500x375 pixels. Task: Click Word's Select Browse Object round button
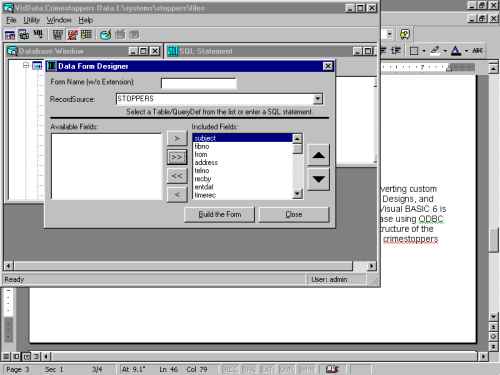coord(493,336)
